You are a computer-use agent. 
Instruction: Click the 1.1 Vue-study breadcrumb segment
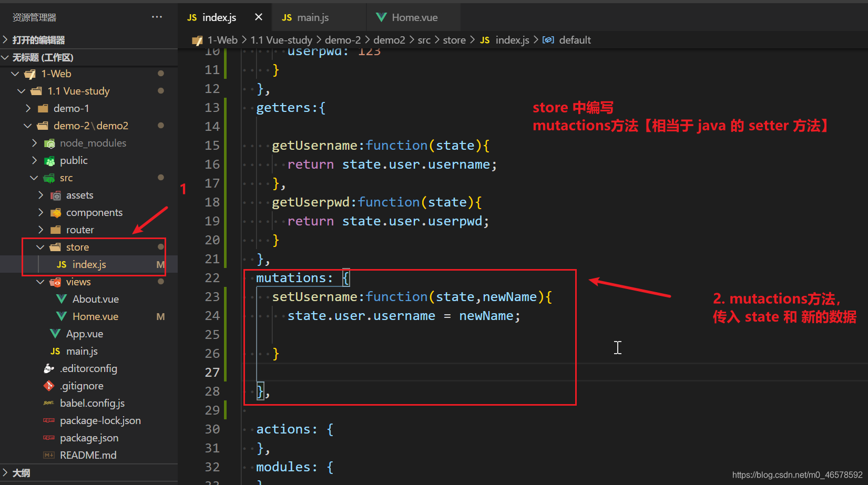click(x=281, y=40)
